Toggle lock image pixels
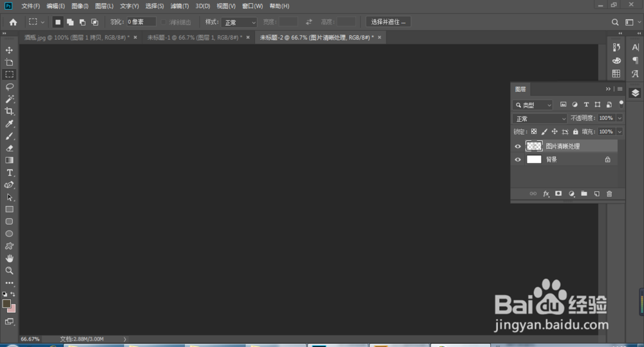The width and height of the screenshot is (644, 347). click(544, 132)
